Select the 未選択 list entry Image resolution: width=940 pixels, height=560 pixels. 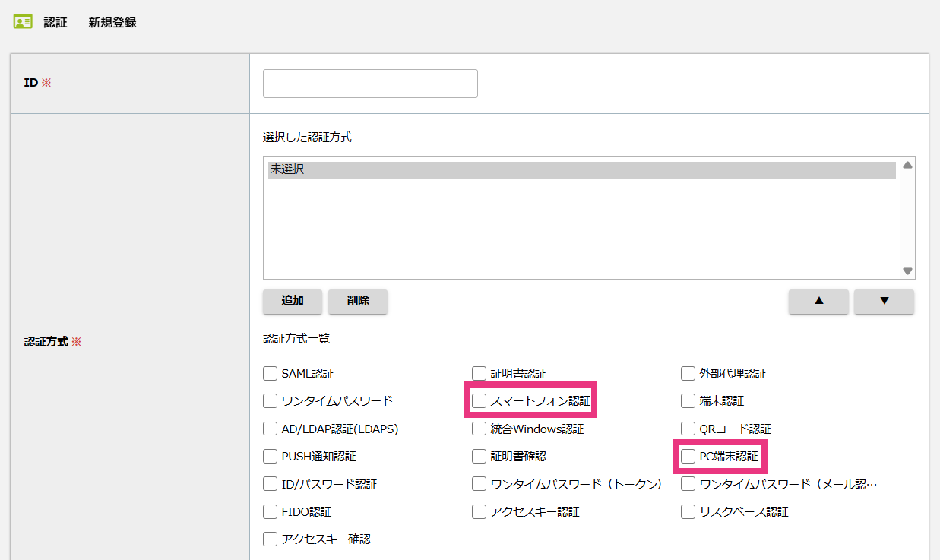(581, 169)
